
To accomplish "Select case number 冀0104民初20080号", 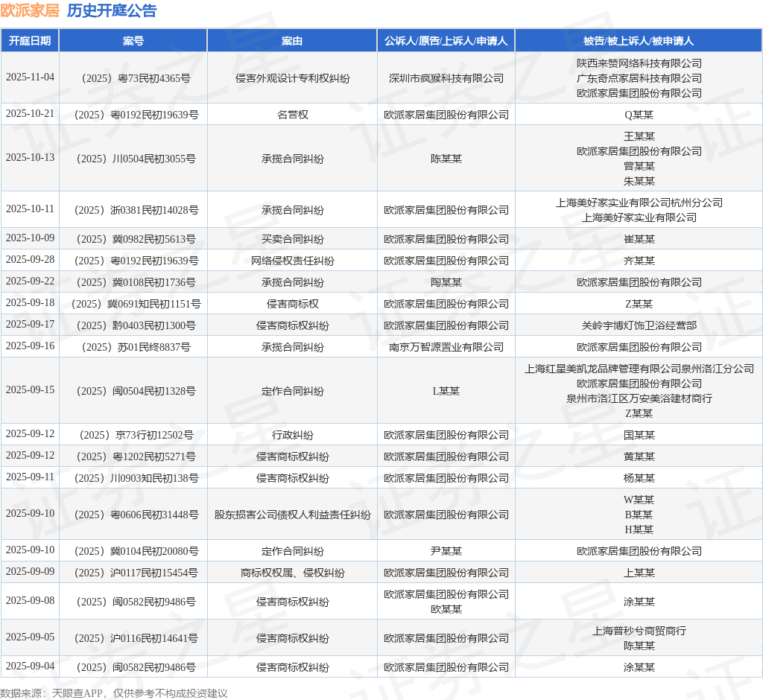I will [136, 551].
